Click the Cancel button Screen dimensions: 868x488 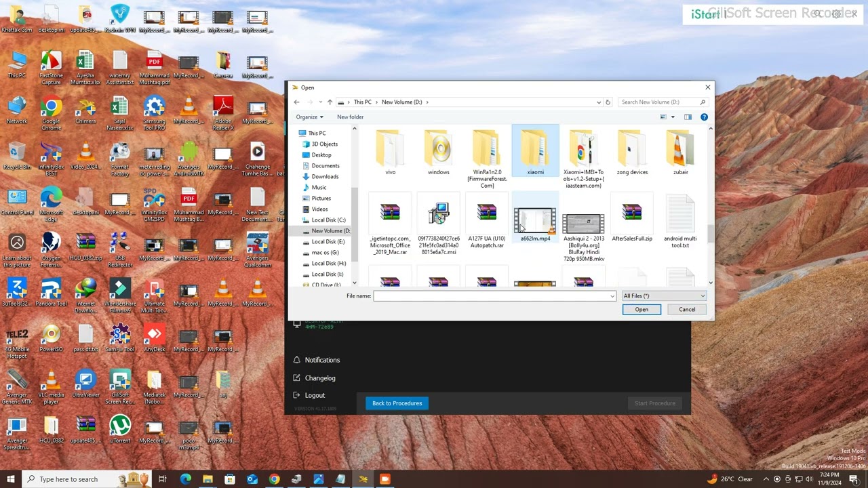687,310
